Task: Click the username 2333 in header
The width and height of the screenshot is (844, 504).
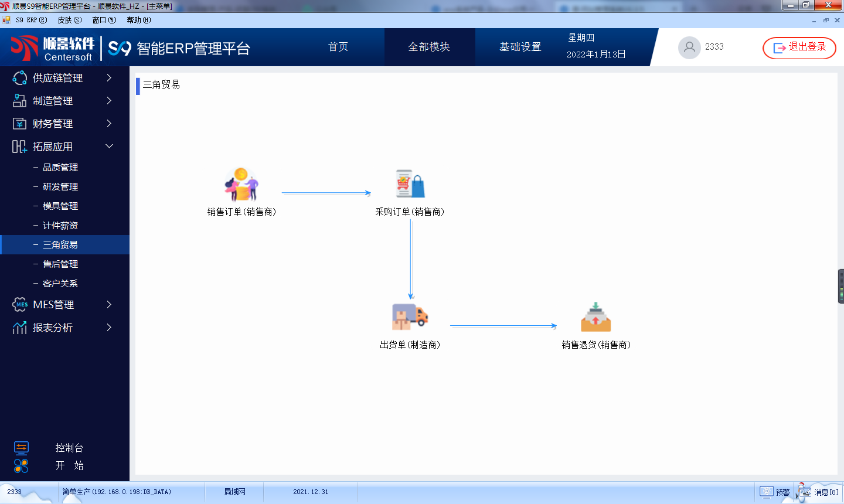Action: [x=714, y=47]
